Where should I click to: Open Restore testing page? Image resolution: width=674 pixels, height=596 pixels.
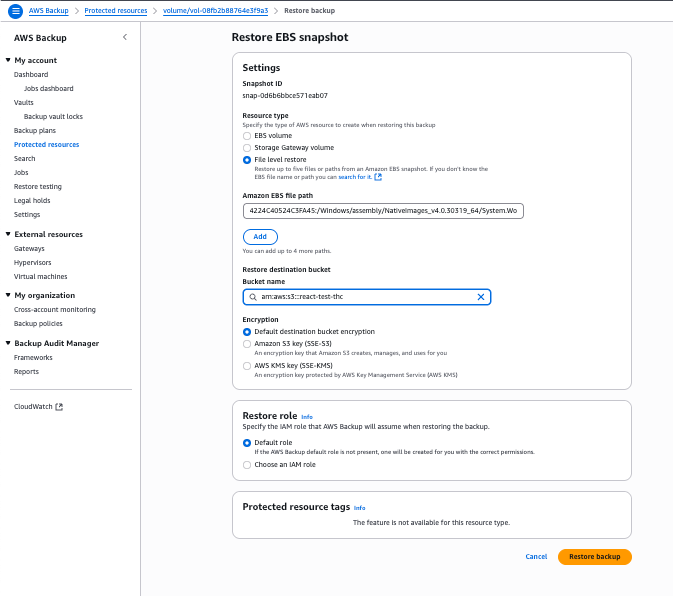point(38,186)
